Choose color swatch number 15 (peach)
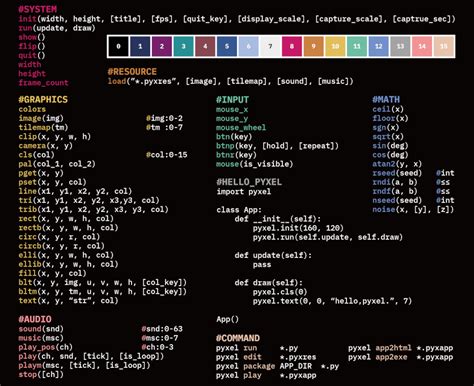 [x=444, y=46]
